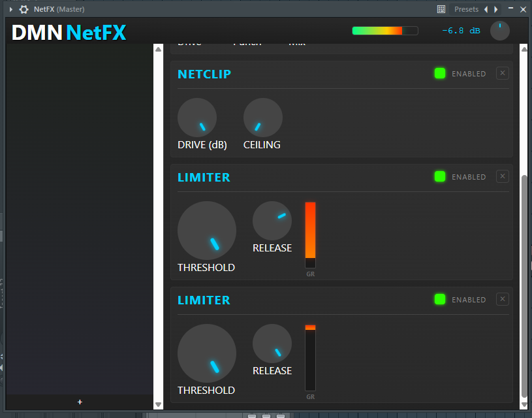This screenshot has height=418, width=532.
Task: Expand the plugin menu arrow beside gear
Action: coord(11,9)
